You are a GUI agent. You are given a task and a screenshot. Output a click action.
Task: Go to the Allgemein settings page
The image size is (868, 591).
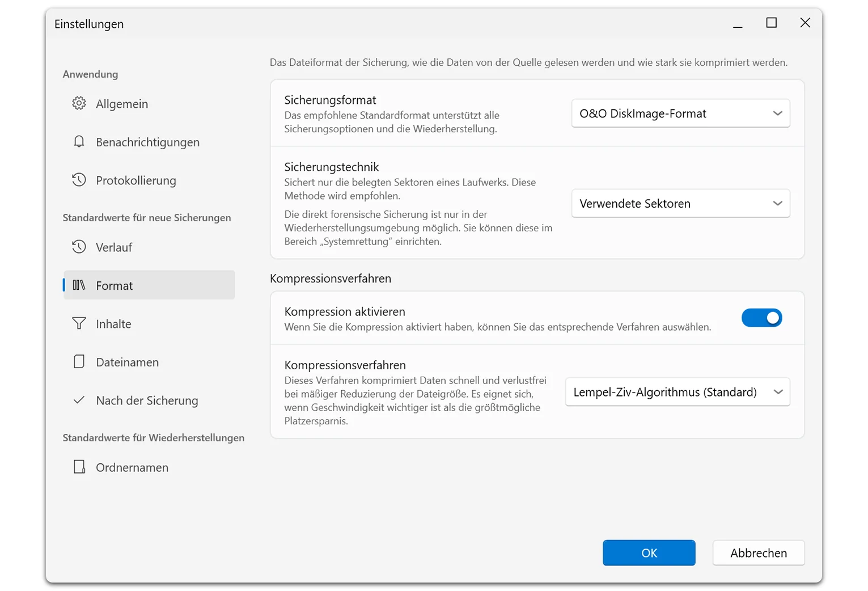149,104
